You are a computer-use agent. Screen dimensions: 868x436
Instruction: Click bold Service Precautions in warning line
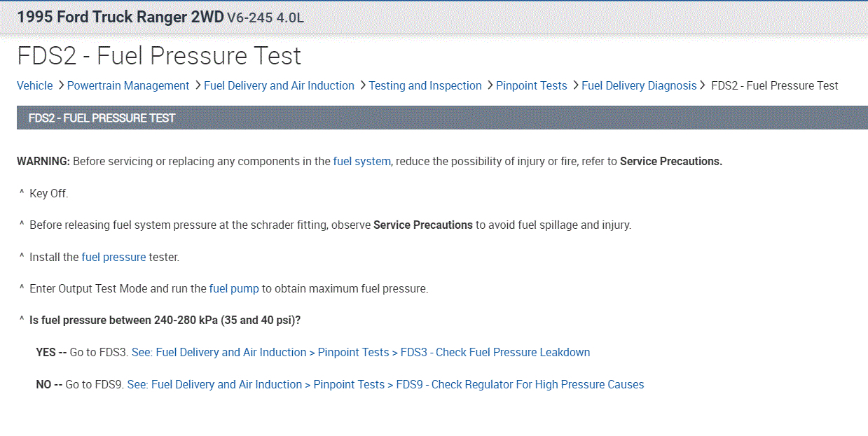[x=670, y=161]
